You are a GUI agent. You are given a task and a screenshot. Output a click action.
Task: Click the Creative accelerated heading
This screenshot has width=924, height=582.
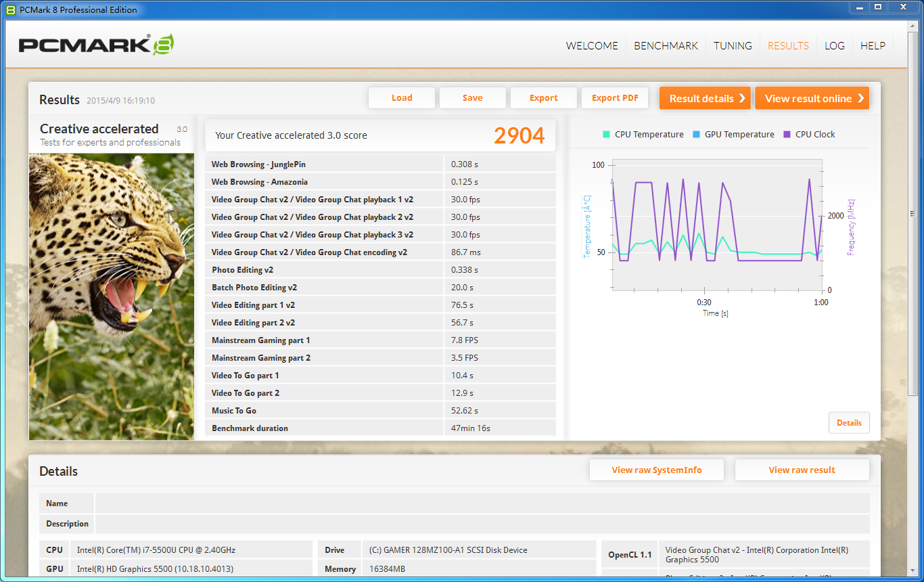point(99,129)
